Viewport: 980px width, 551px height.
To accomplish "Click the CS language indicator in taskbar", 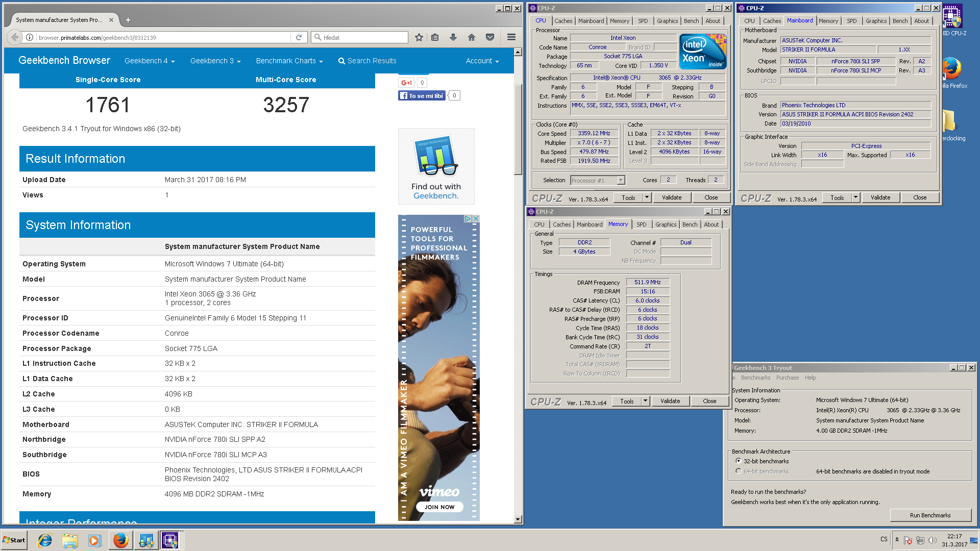I will click(x=884, y=539).
